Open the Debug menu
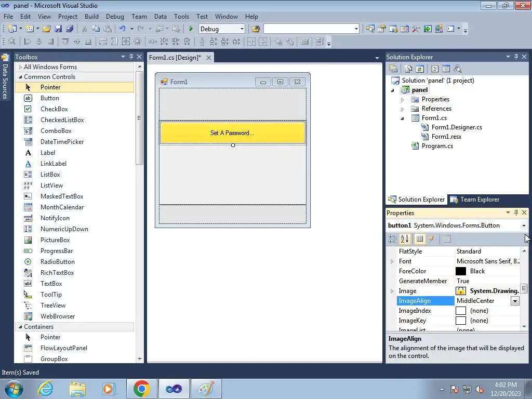Screen dimensions: 532x399 pos(115,16)
